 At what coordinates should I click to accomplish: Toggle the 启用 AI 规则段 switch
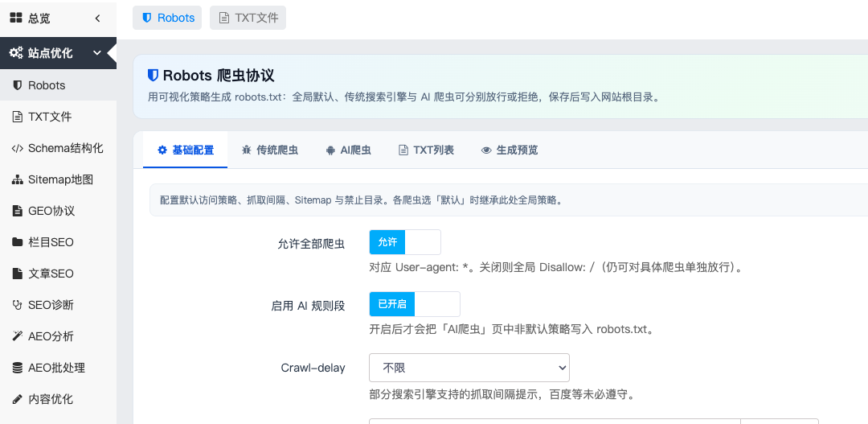(x=415, y=304)
